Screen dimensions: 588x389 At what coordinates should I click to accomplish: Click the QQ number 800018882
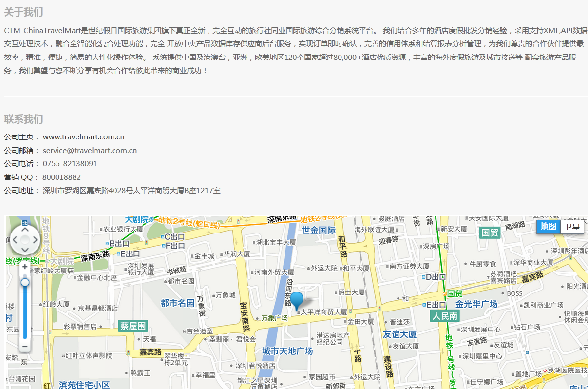point(61,177)
